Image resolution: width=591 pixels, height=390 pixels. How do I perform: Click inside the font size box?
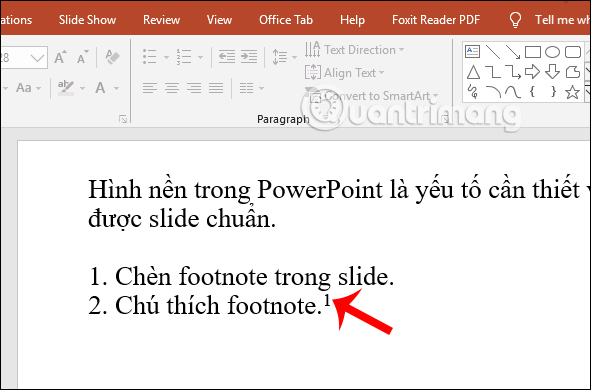coord(14,58)
